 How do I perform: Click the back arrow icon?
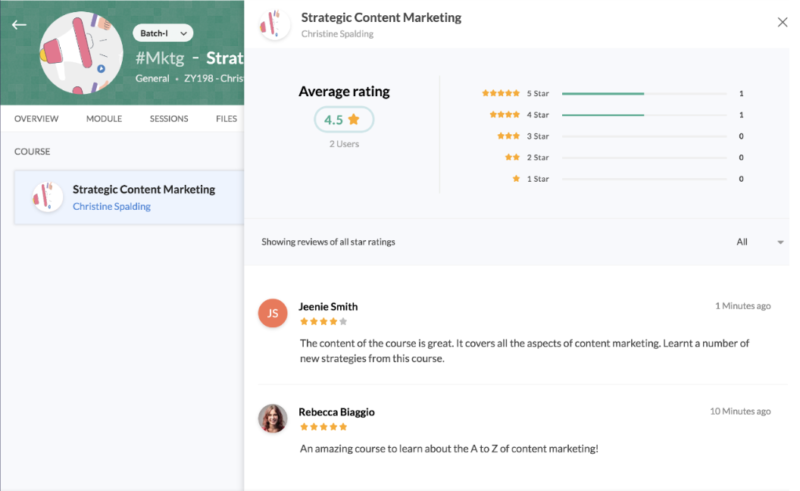click(19, 24)
